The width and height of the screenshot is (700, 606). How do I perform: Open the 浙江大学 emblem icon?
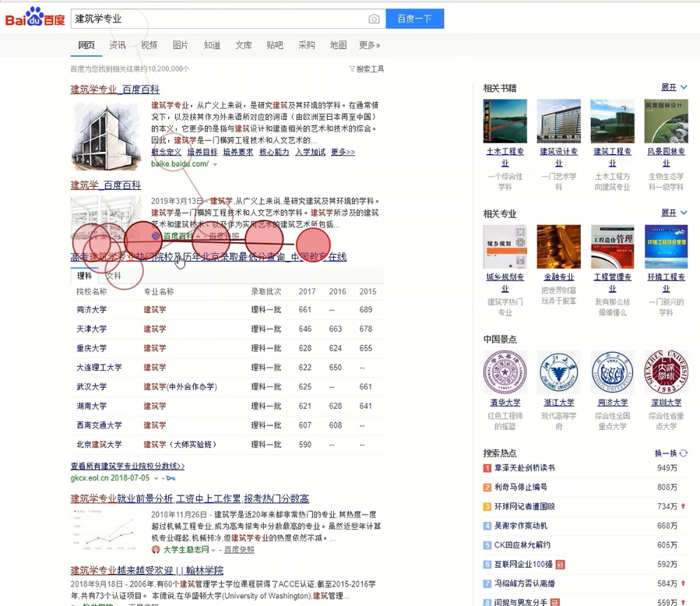tap(558, 372)
